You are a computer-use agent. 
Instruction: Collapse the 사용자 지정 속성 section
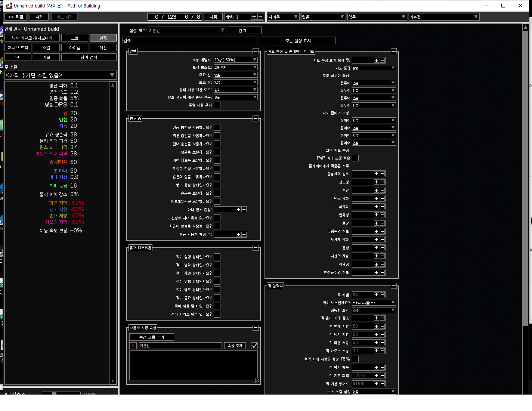coord(256,328)
